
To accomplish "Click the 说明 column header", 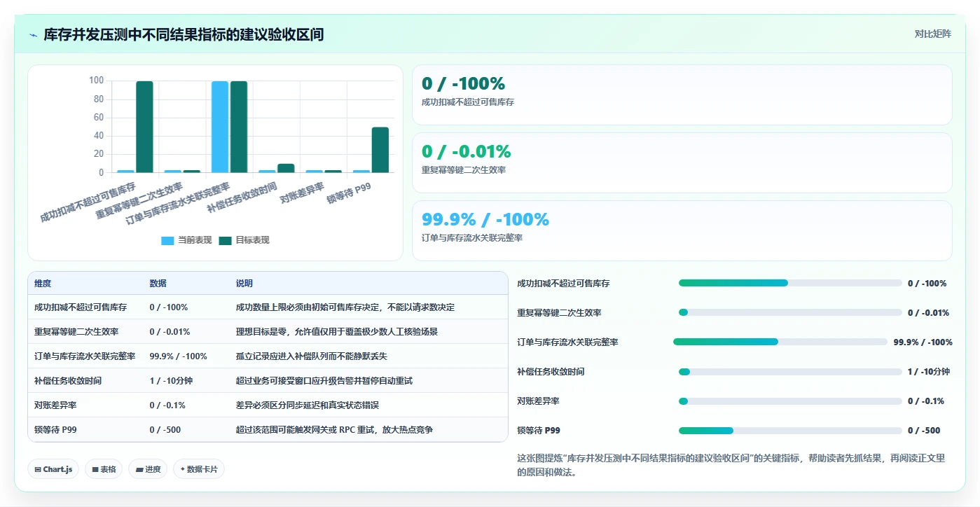I will click(244, 284).
